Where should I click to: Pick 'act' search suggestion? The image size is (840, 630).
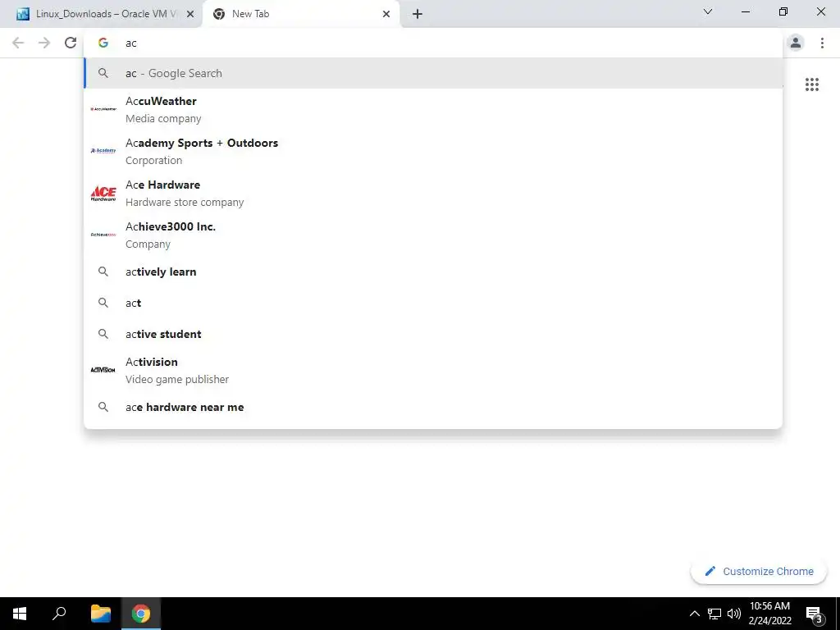pos(433,303)
